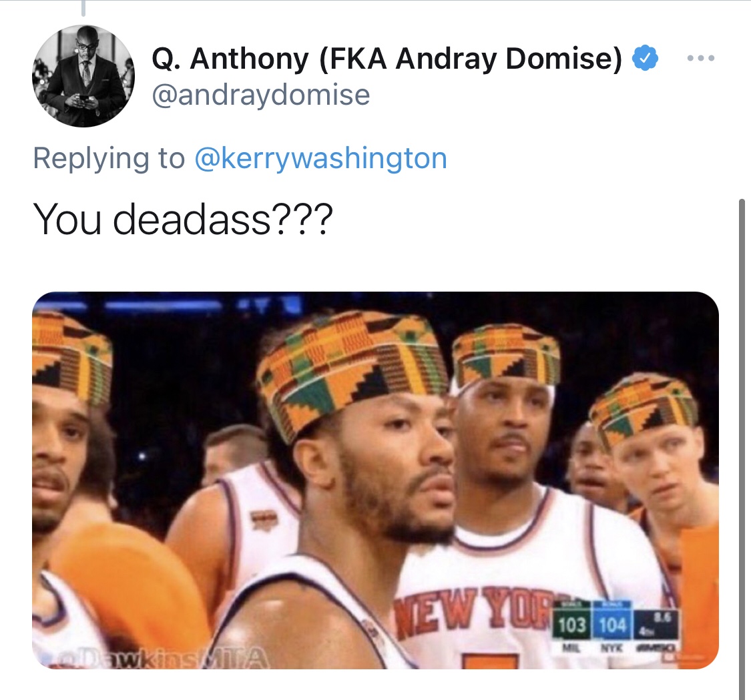The width and height of the screenshot is (751, 700).
Task: Open Q. Anthony's circular profile picture
Action: point(83,76)
